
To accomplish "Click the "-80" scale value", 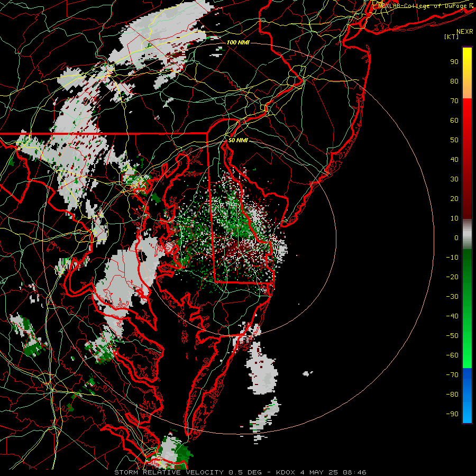I will tap(452, 395).
